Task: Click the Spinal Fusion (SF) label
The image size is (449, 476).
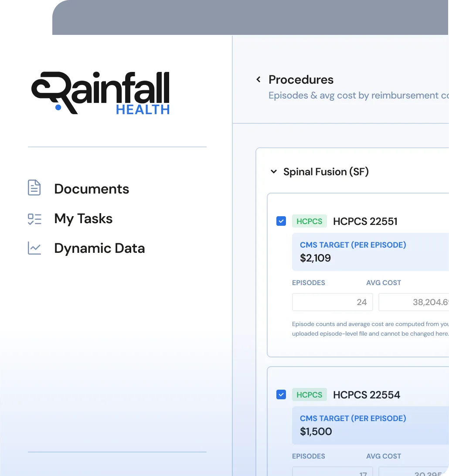Action: tap(326, 172)
